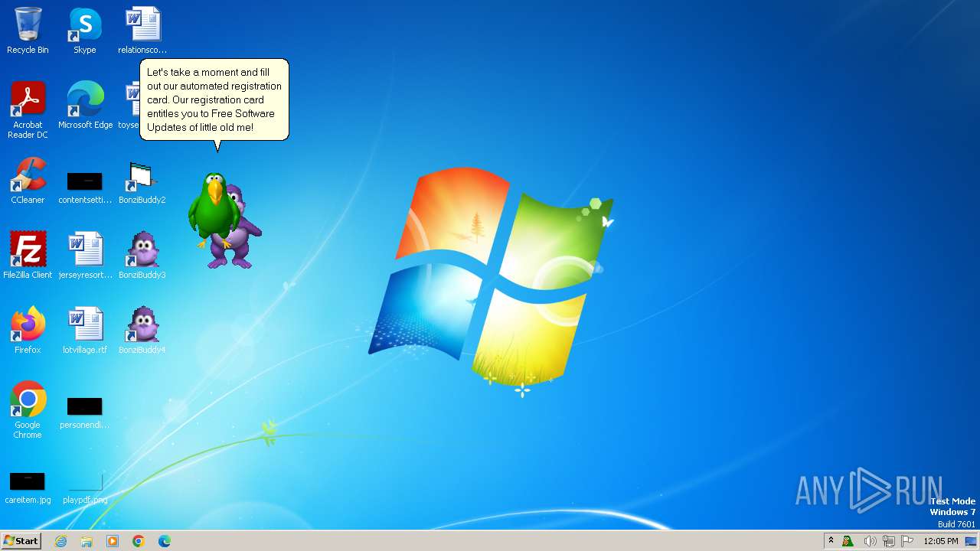Select the personendi file icon

[85, 413]
